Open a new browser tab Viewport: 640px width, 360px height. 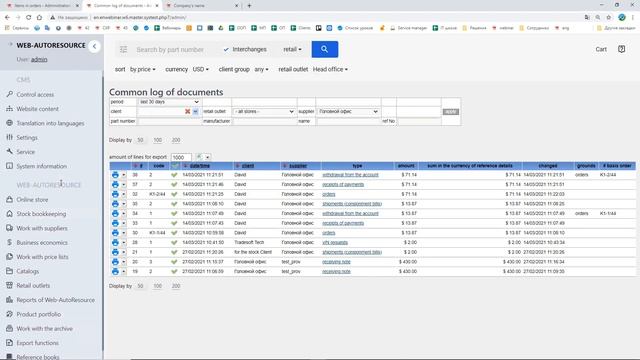(249, 6)
